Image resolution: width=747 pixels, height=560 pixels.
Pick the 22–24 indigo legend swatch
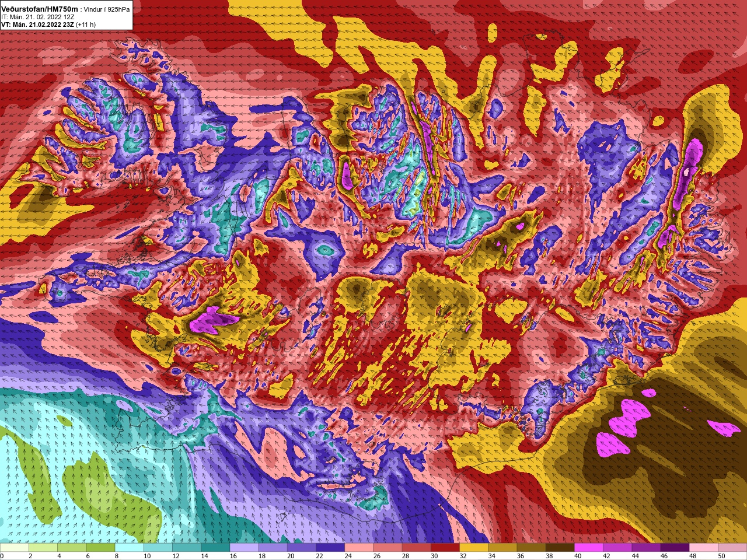(x=330, y=548)
